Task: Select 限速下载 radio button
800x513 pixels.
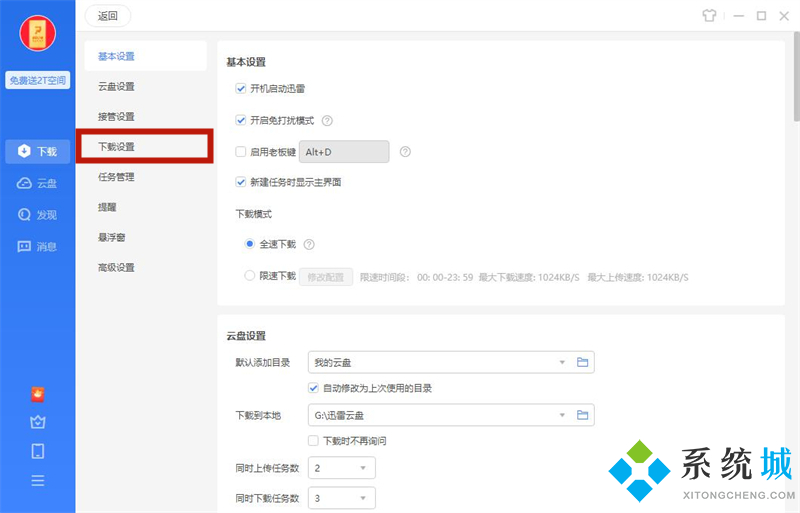Action: coord(249,276)
